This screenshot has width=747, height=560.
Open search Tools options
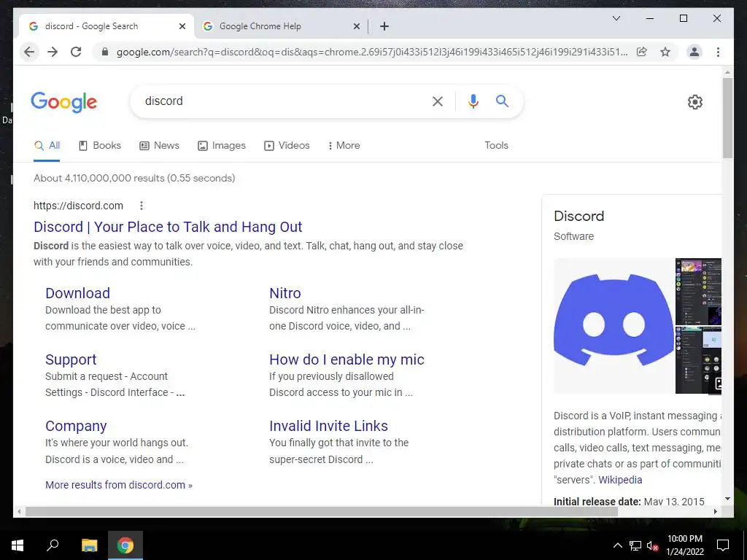coord(496,145)
